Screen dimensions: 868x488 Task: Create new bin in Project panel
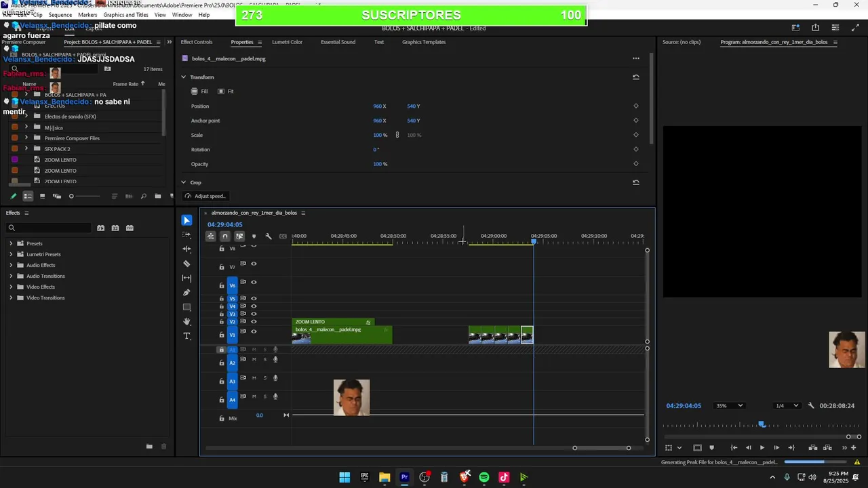pos(158,196)
